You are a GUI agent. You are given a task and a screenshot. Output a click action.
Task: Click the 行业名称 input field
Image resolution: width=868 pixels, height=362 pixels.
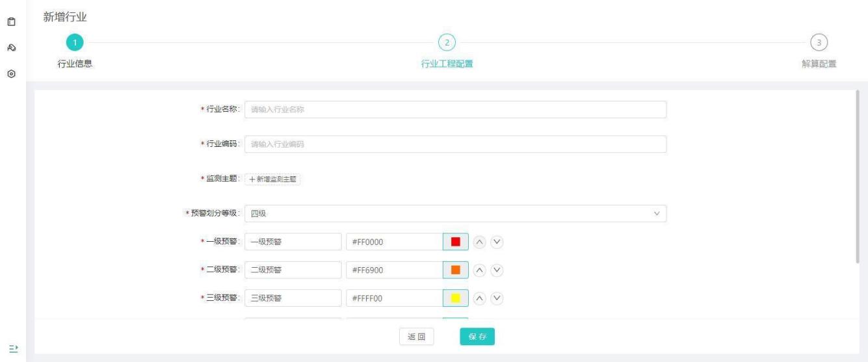tap(455, 110)
